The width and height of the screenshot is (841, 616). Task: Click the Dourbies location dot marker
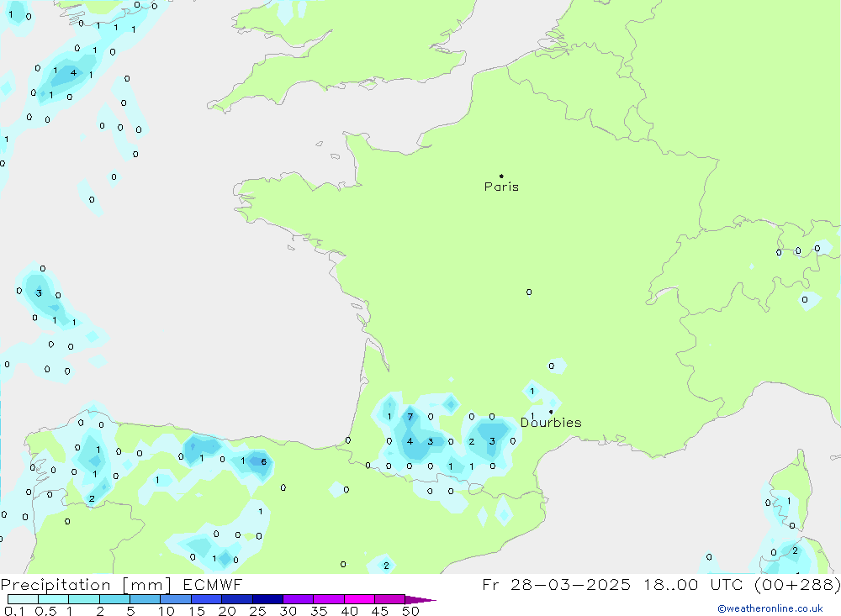pyautogui.click(x=551, y=412)
